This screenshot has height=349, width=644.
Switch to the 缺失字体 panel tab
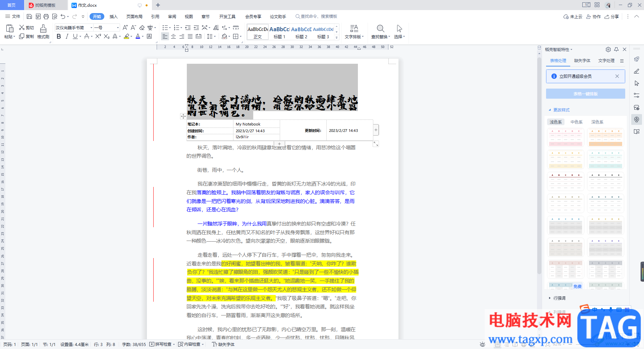coord(582,61)
